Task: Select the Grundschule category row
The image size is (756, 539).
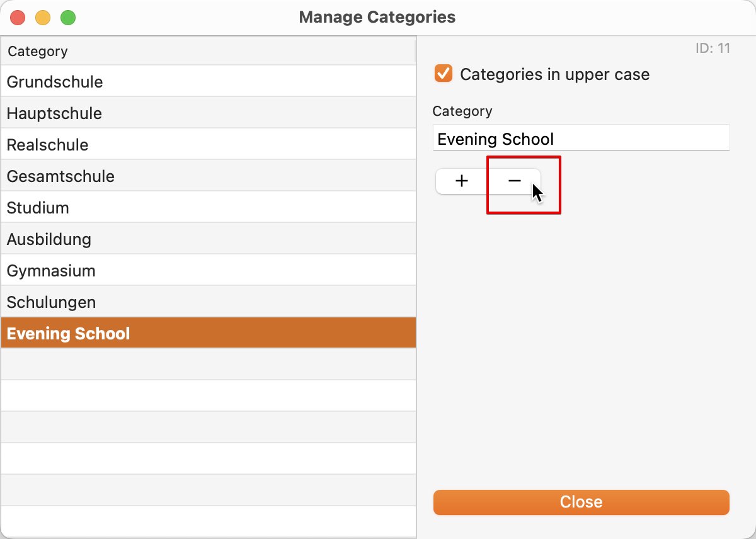Action: tap(208, 82)
